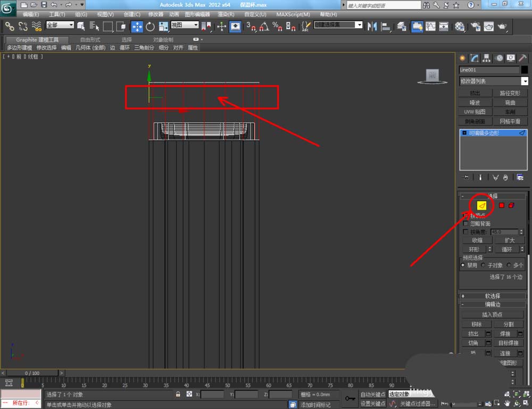Switch to the 自由形式 ribbon tab
This screenshot has width=532, height=409.
point(90,40)
